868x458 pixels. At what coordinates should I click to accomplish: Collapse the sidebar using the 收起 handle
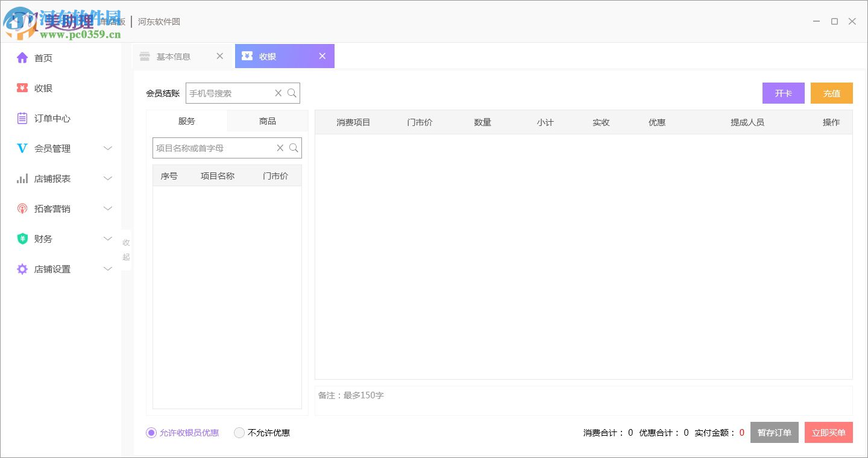point(126,249)
